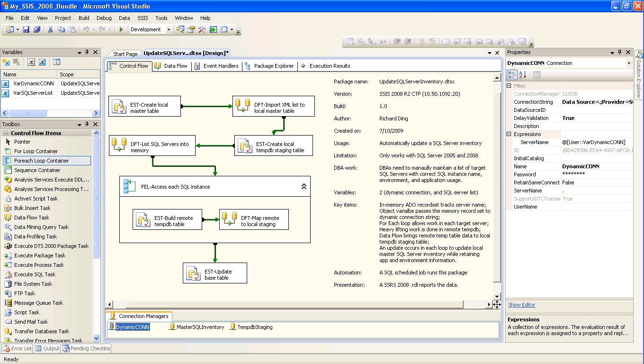Select the EST-Build remote tempdb table task
The height and width of the screenshot is (364, 644).
[167, 220]
